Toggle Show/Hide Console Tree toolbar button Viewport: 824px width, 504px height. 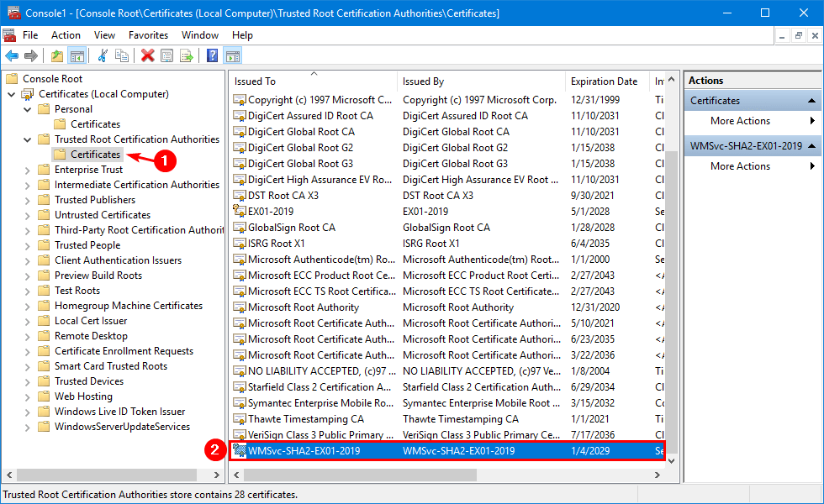point(77,55)
